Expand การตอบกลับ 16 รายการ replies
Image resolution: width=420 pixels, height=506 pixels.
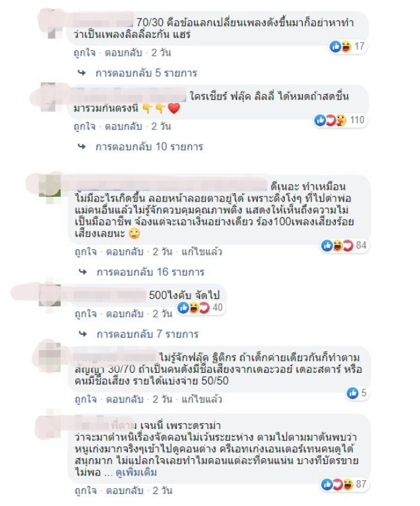pyautogui.click(x=150, y=273)
